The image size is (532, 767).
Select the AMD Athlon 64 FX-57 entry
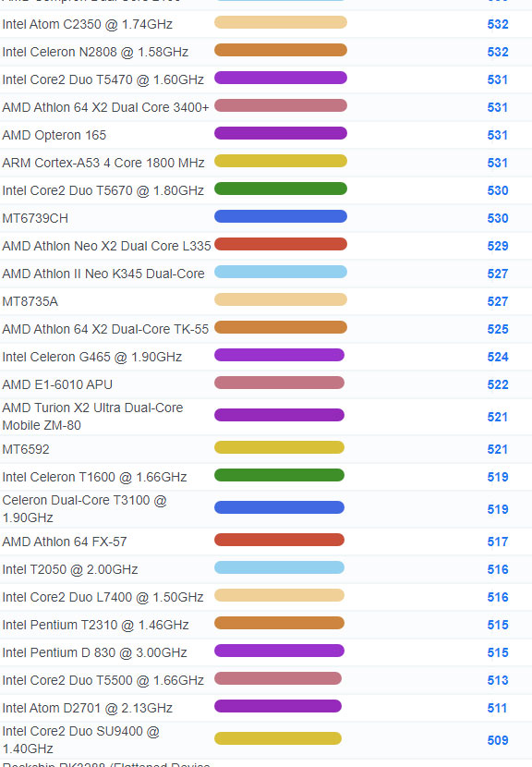(x=64, y=542)
